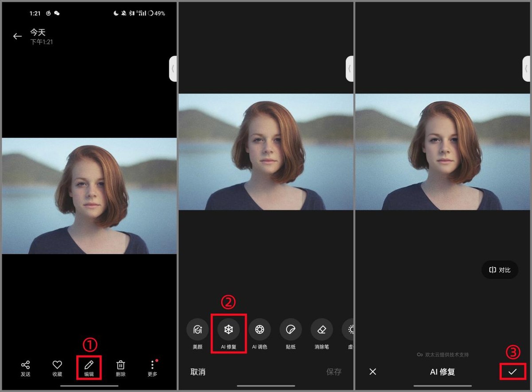
Task: Select the 贴纸 sticker tool
Action: coord(290,333)
